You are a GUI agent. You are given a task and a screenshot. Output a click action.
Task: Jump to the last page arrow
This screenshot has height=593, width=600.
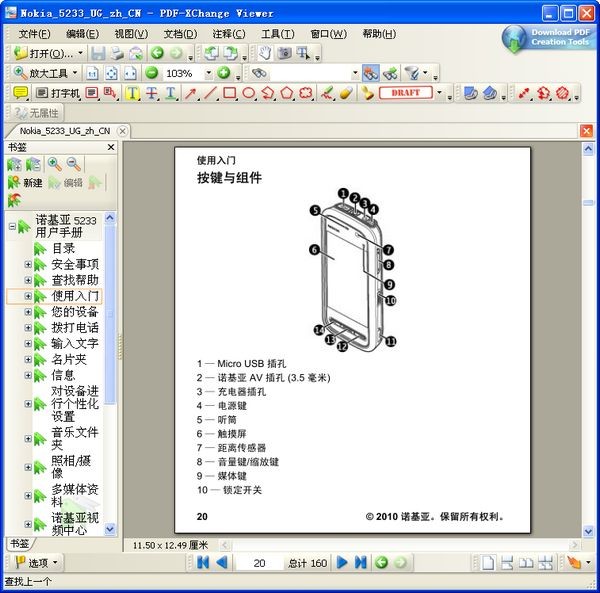(360, 562)
